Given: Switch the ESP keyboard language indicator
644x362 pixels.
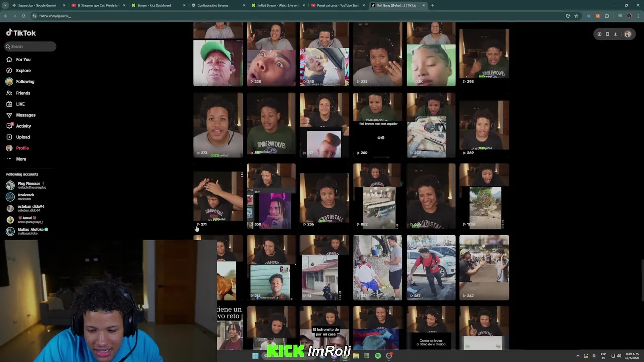Looking at the screenshot, I should (604, 356).
